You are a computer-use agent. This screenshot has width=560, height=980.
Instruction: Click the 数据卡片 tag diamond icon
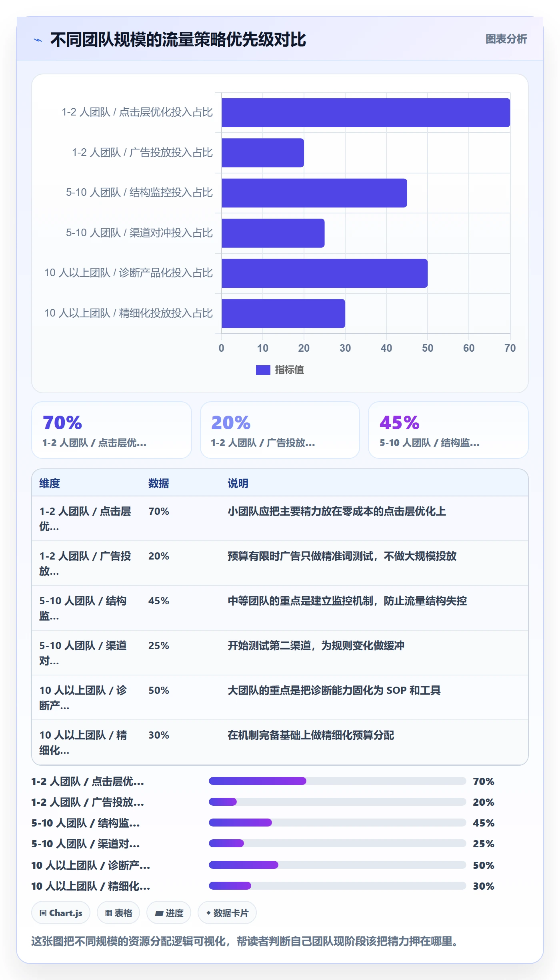pyautogui.click(x=208, y=913)
